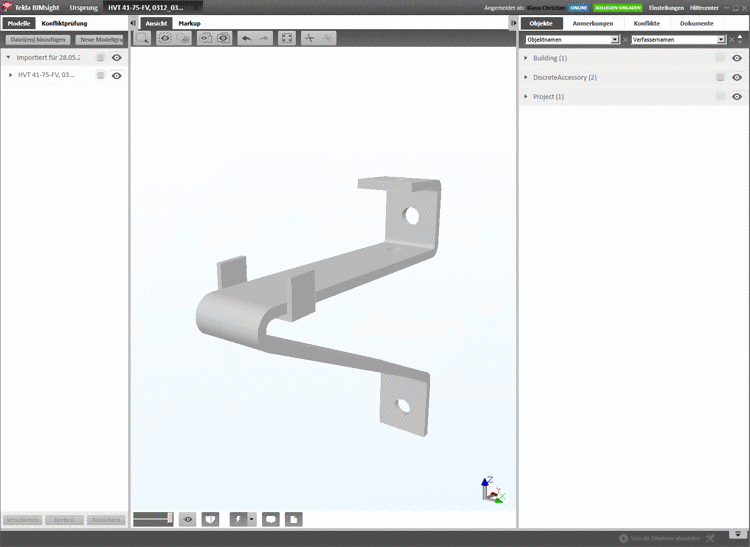Select the Markup tab
Viewport: 750px width, 547px height.
(x=189, y=23)
